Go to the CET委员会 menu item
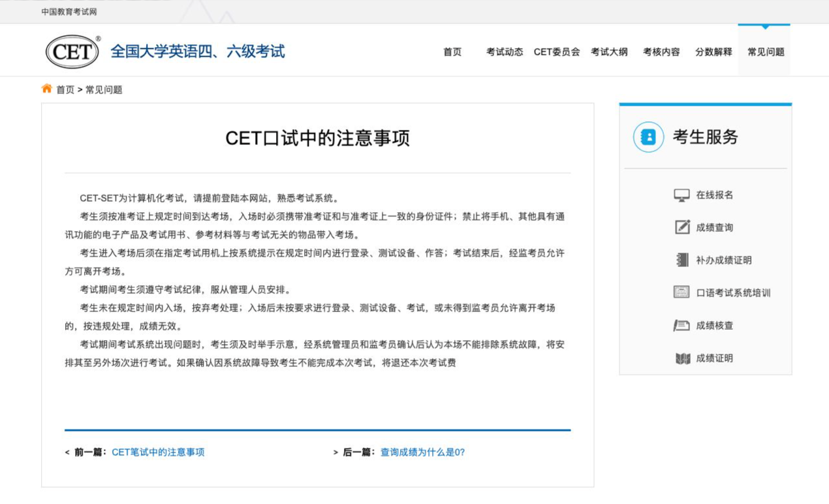The height and width of the screenshot is (504, 829). pyautogui.click(x=557, y=52)
